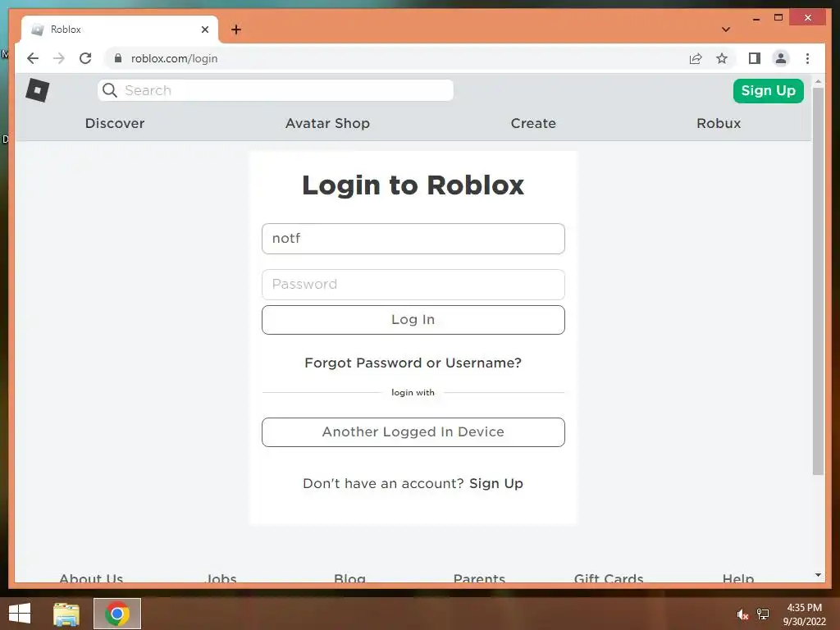Go back with the browser back arrow

tap(33, 58)
